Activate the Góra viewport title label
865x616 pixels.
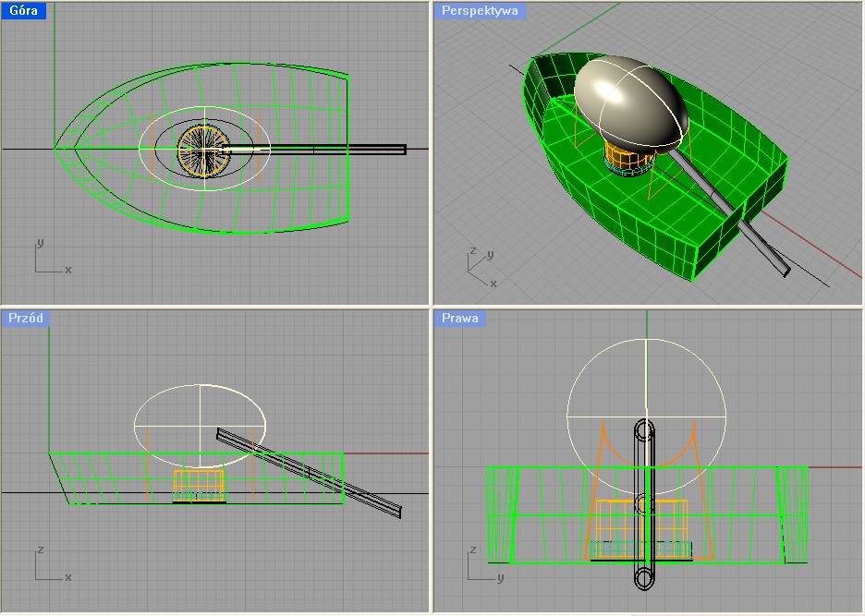(x=23, y=10)
